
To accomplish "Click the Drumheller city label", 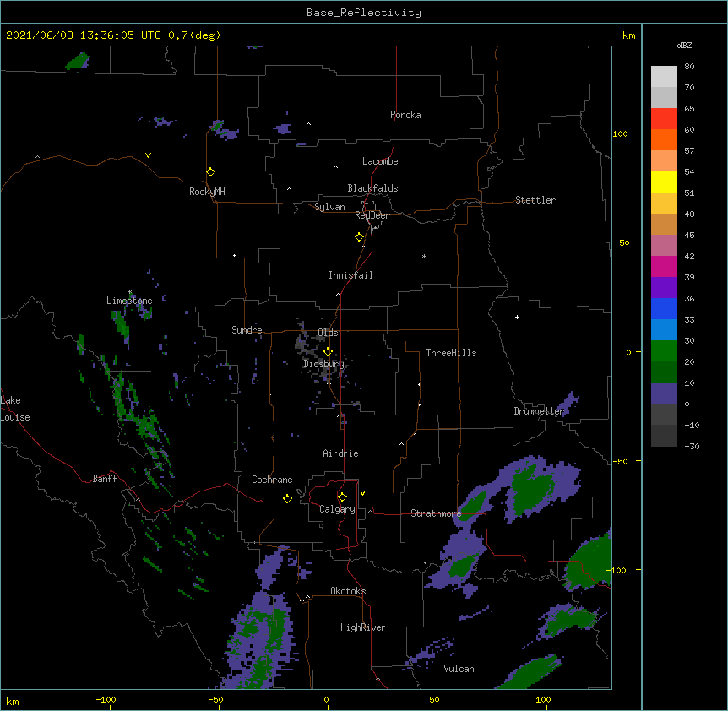I will pyautogui.click(x=539, y=411).
